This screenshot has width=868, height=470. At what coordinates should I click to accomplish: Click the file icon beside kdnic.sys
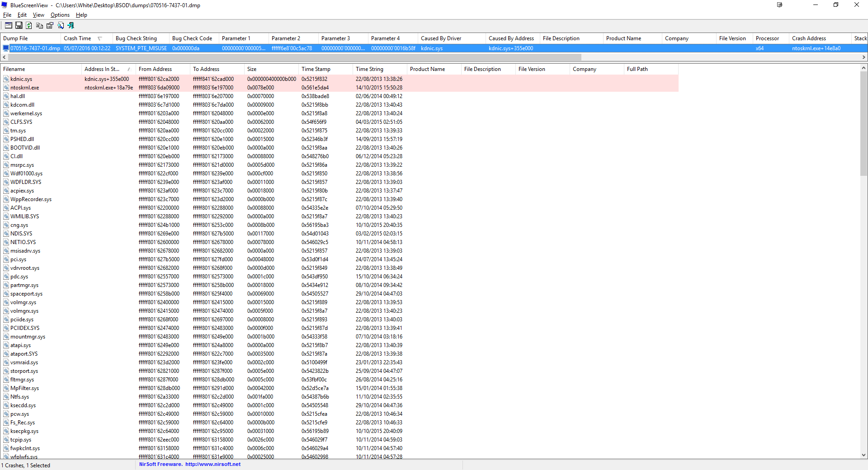(6, 79)
